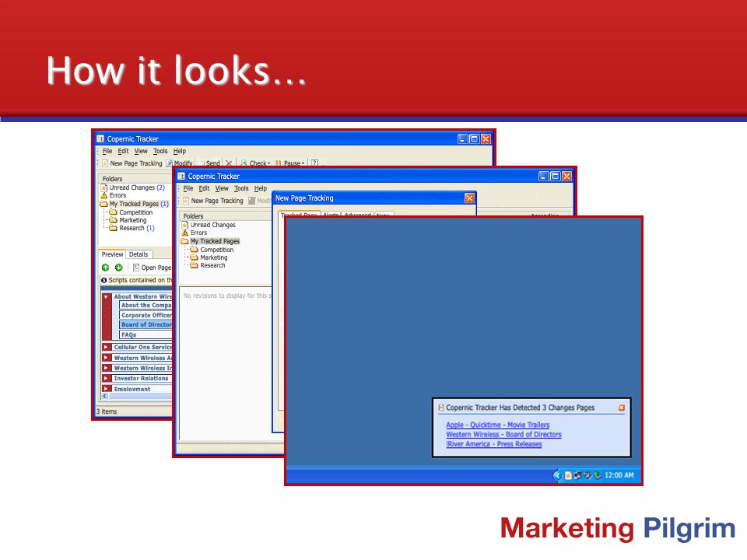Click About the Company link in preview
This screenshot has width=747, height=560.
pos(146,305)
